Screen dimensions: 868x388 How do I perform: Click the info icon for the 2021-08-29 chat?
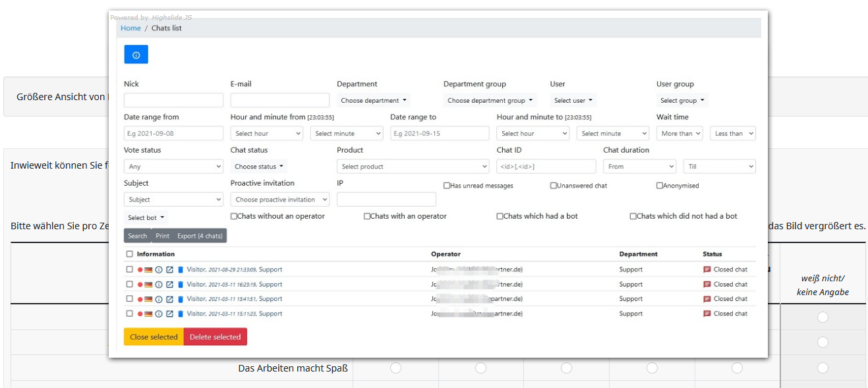click(x=159, y=269)
